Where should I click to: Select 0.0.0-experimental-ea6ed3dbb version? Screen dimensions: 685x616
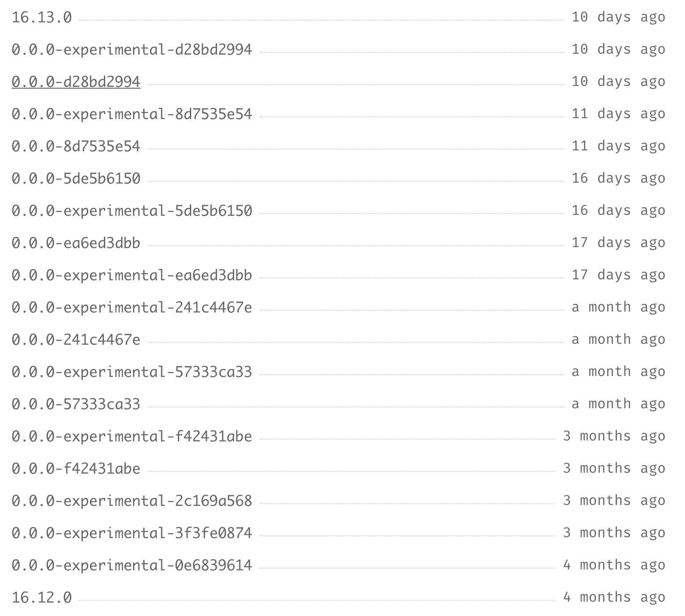coord(132,275)
